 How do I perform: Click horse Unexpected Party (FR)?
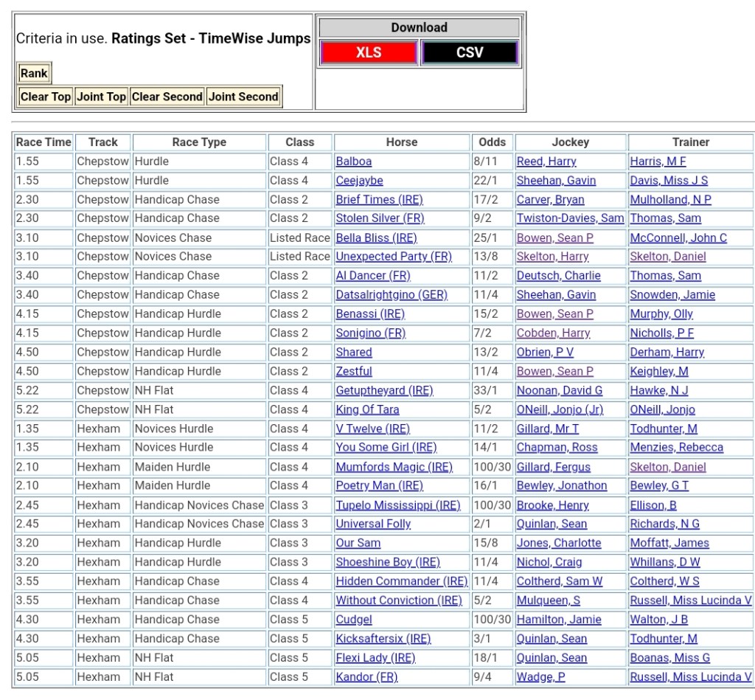click(394, 257)
